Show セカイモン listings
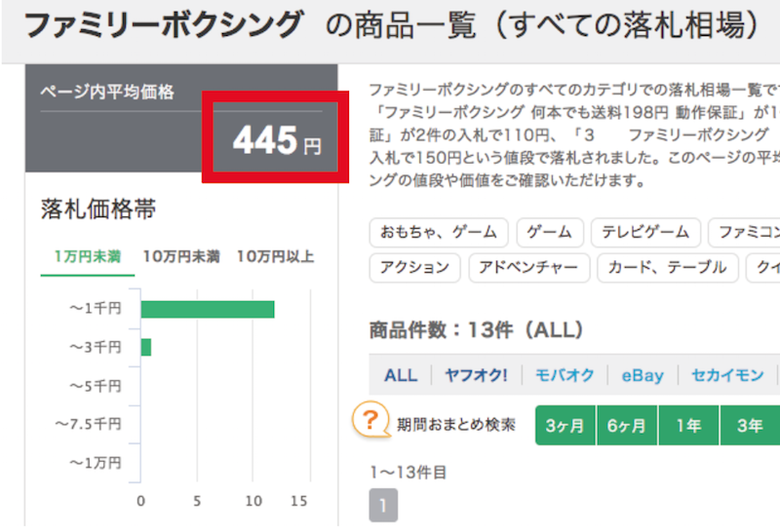 [727, 375]
